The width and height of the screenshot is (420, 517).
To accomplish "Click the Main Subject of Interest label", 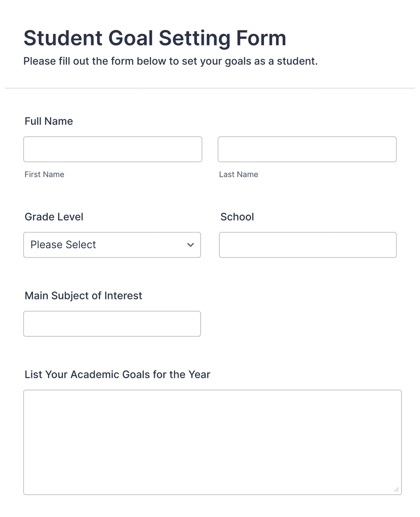I will pyautogui.click(x=83, y=295).
